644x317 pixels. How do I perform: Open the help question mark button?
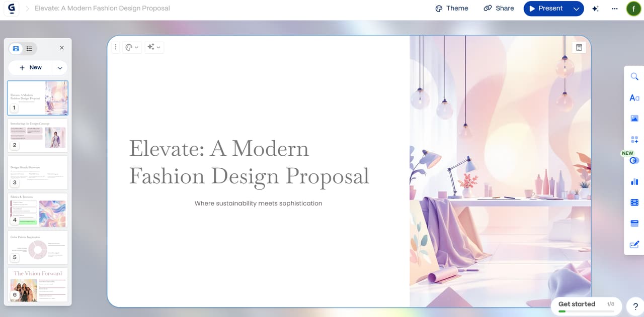635,306
